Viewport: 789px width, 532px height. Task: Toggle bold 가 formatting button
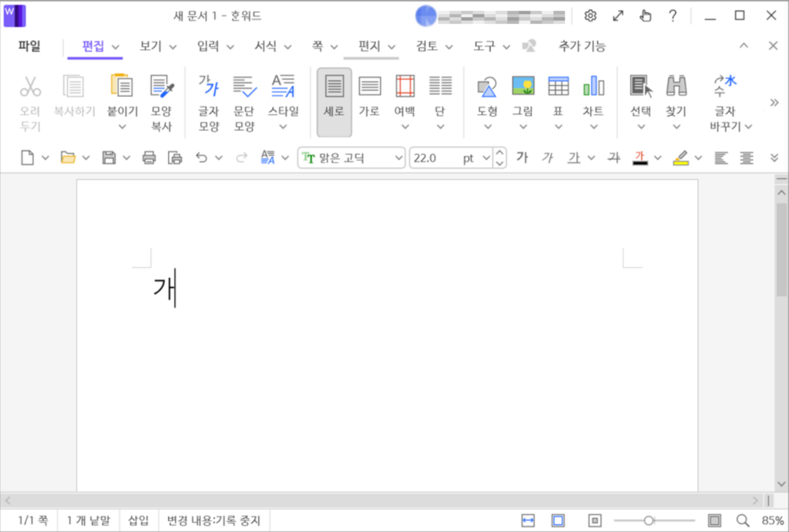coord(522,158)
